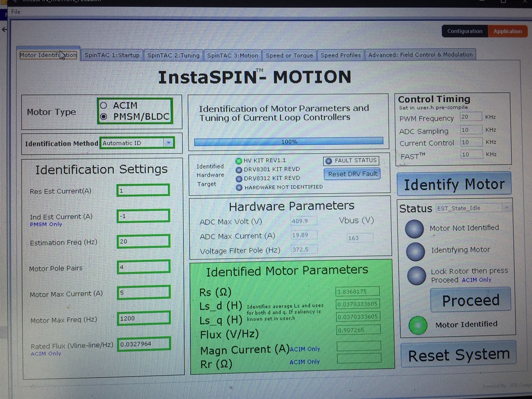Click the PWM Frequency value field
Viewport: 532px width, 399px height.
(471, 117)
